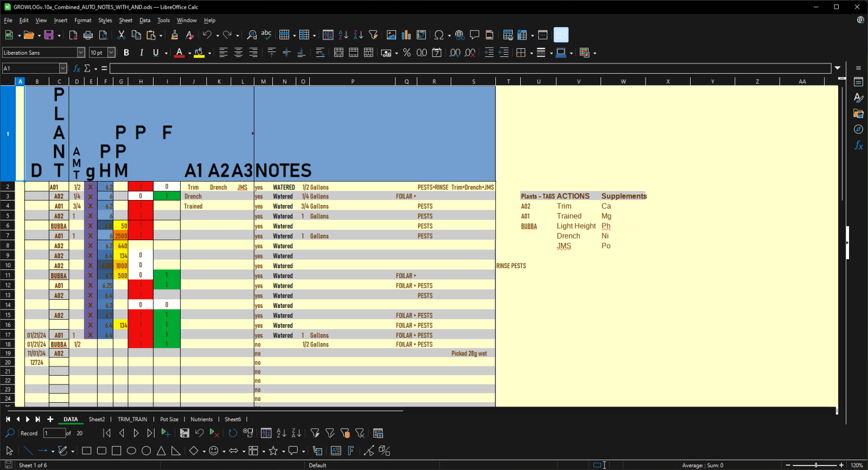Click Sheet 1 of 6 status text
This screenshot has width=868, height=470.
[33, 465]
